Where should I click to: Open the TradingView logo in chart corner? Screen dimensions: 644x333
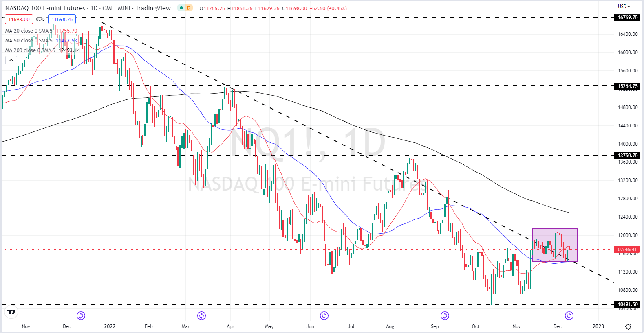[x=11, y=312]
